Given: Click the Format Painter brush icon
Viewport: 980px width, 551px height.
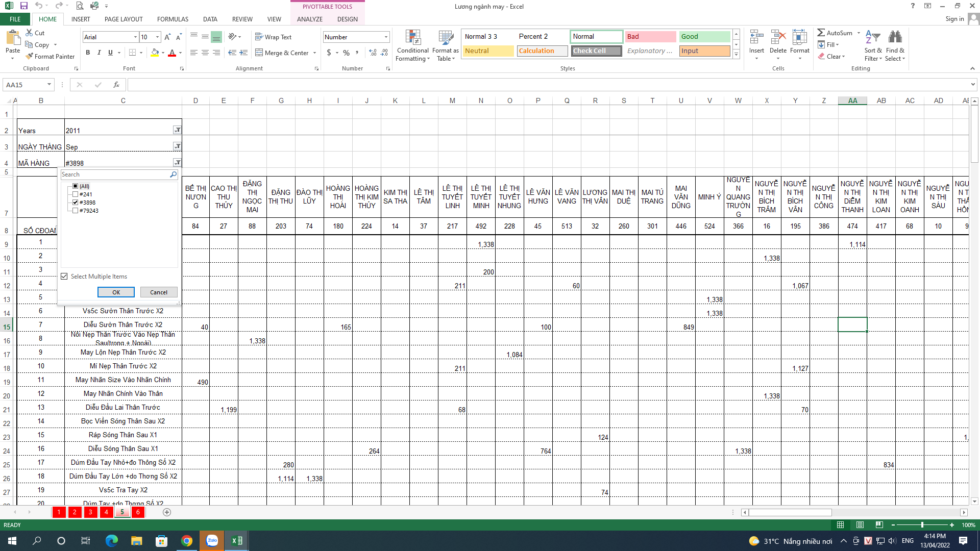Looking at the screenshot, I should click(x=30, y=56).
